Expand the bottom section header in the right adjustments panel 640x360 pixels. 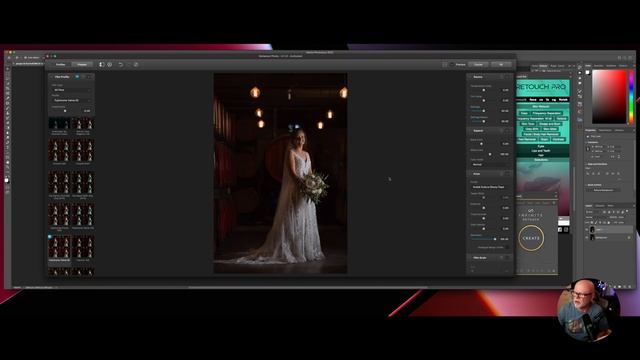pyautogui.click(x=489, y=258)
